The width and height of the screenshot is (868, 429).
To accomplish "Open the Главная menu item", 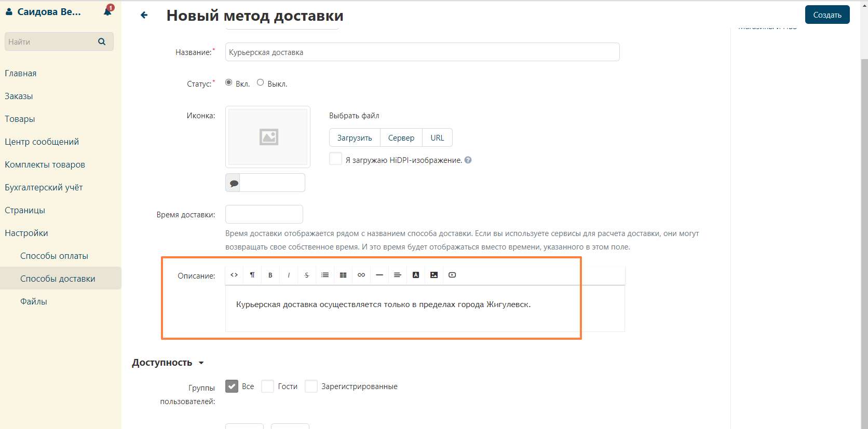I will coord(21,73).
